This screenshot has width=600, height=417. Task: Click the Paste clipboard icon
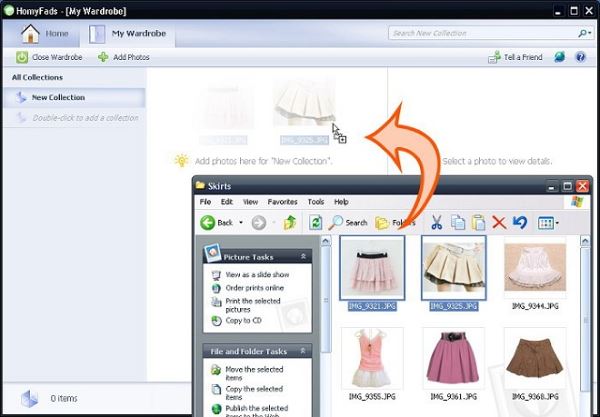(x=478, y=223)
